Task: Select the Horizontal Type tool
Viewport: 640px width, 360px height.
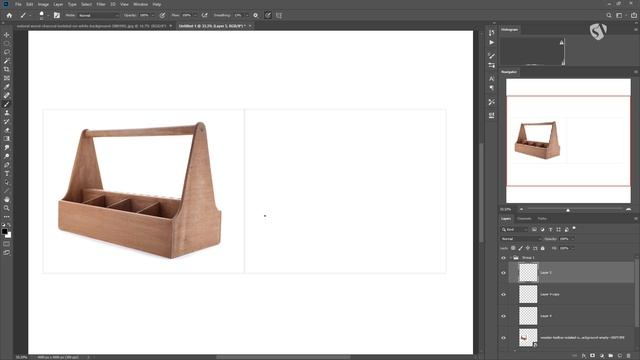Action: point(7,173)
